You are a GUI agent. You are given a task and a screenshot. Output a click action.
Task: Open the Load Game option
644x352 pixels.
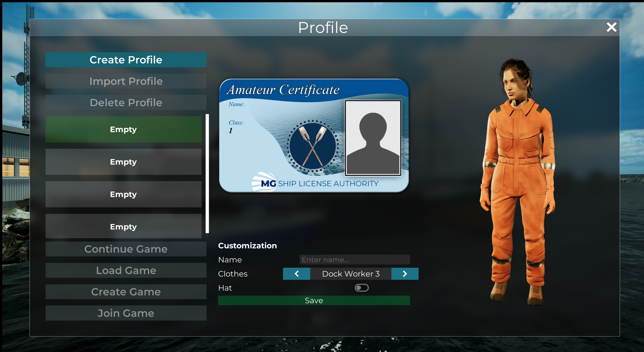(x=126, y=270)
